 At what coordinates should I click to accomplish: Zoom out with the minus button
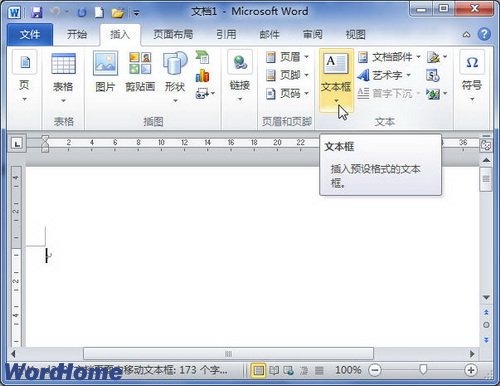pyautogui.click(x=375, y=370)
